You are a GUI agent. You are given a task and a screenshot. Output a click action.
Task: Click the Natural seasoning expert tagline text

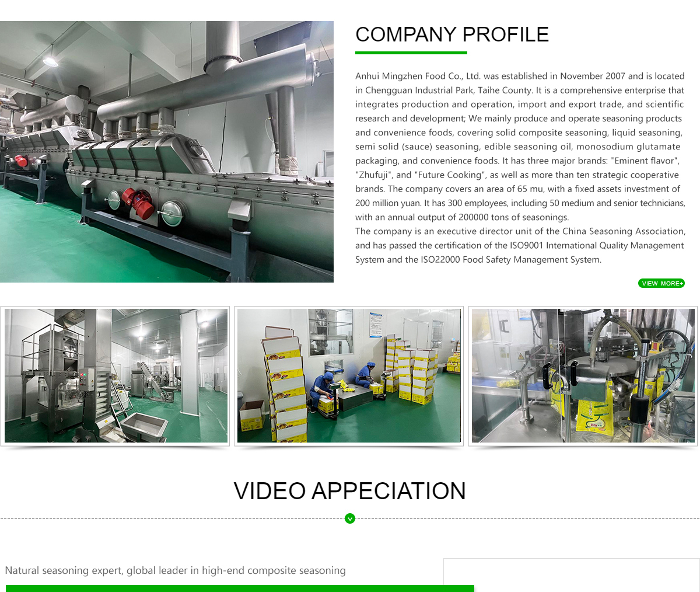point(175,570)
